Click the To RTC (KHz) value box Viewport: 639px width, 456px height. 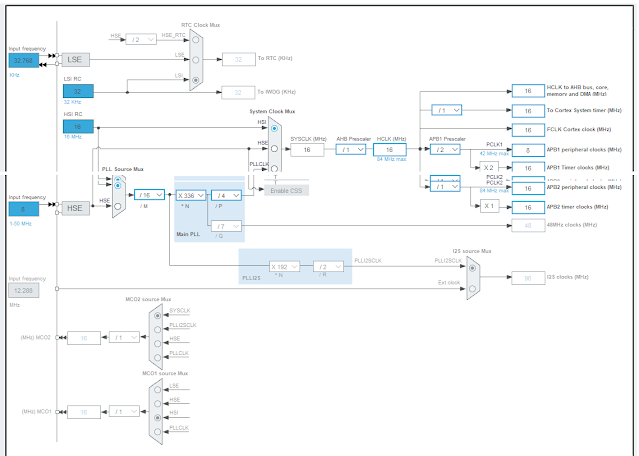tap(239, 59)
